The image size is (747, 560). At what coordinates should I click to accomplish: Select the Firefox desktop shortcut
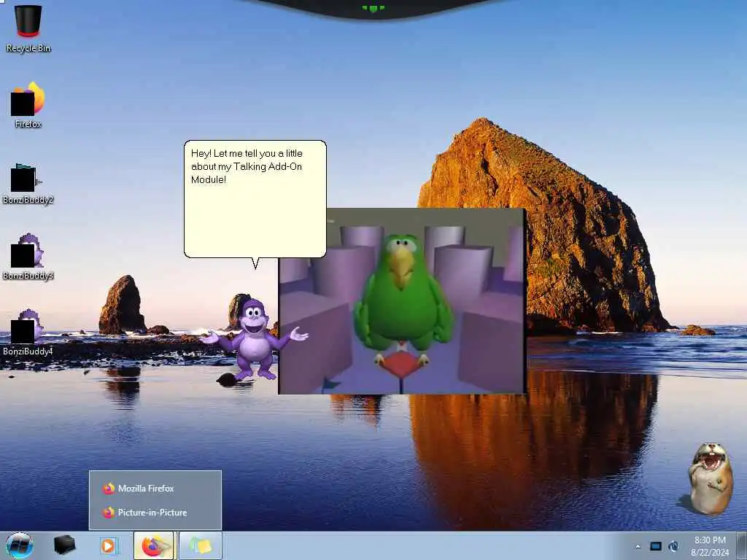point(28,105)
